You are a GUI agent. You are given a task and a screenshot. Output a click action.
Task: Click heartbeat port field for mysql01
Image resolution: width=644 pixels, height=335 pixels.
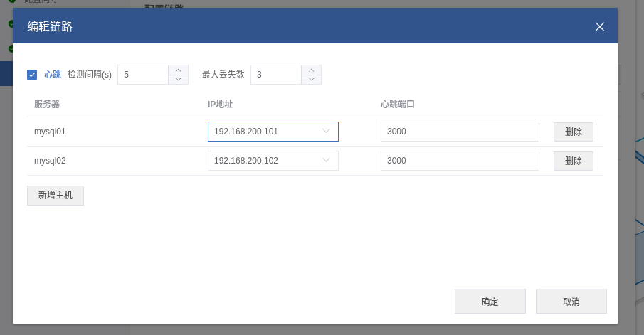coord(459,132)
